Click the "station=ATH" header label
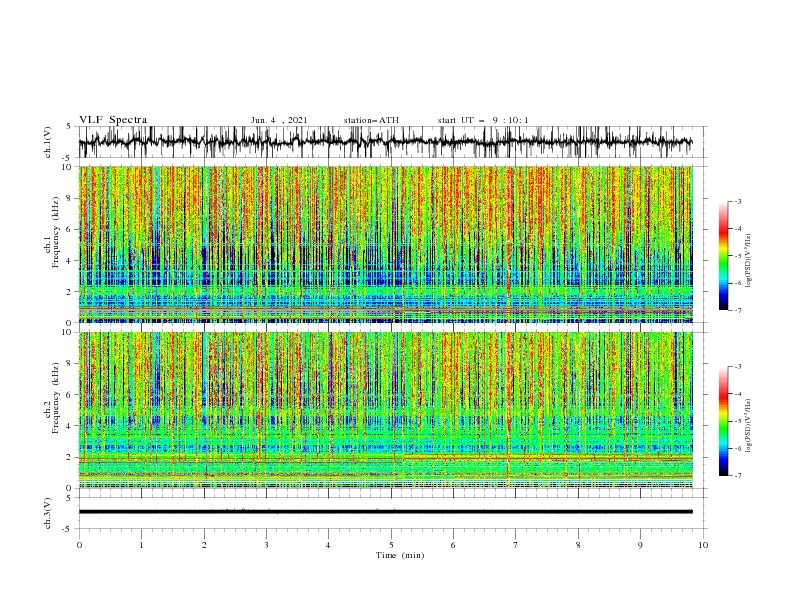 coord(371,120)
